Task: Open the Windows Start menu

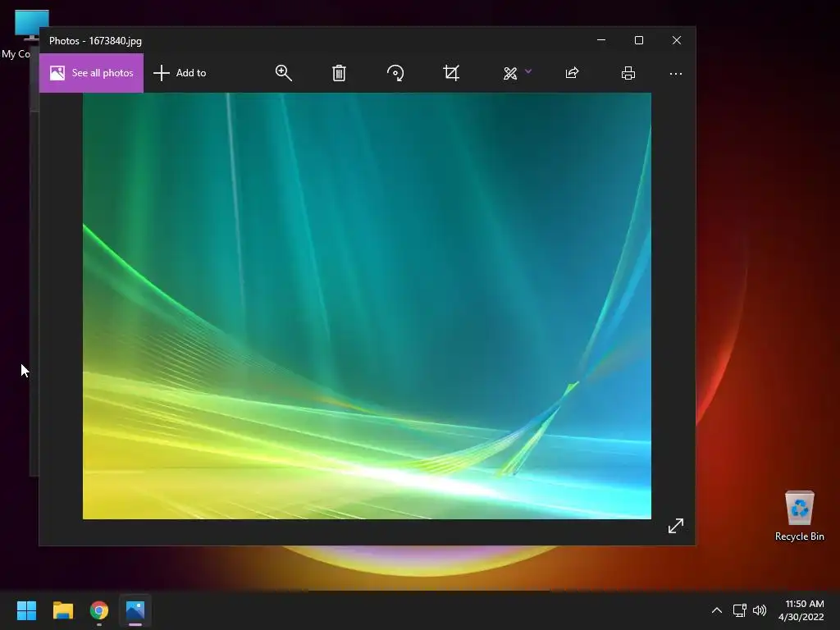Action: 26,610
